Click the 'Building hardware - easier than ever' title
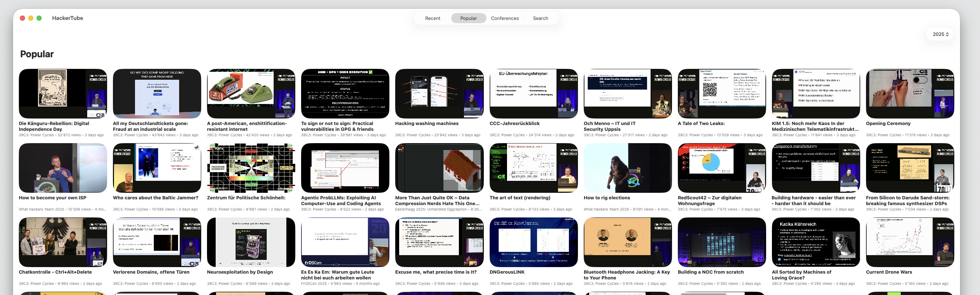 814,200
